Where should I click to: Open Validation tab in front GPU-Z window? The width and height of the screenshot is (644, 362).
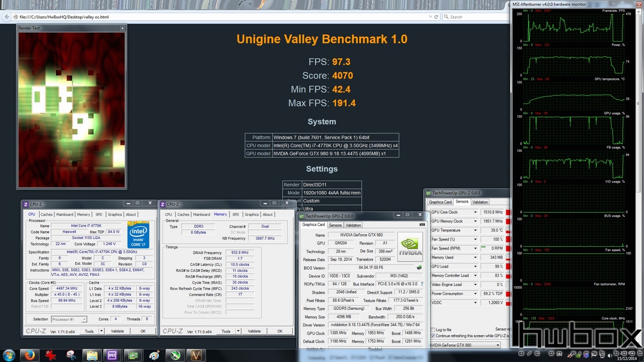pyautogui.click(x=353, y=225)
